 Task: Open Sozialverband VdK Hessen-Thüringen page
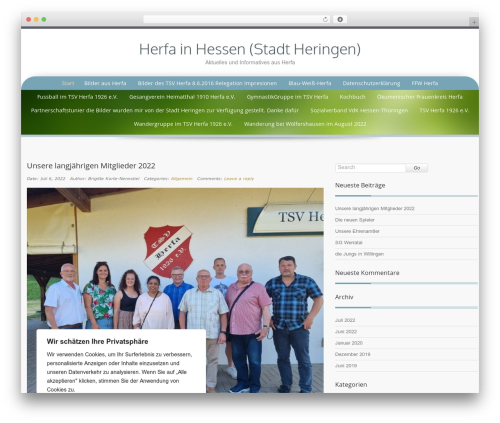[359, 110]
